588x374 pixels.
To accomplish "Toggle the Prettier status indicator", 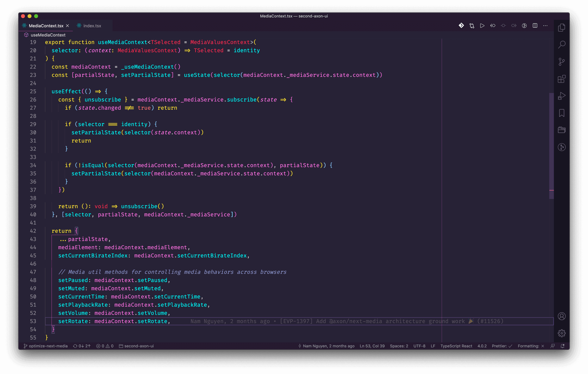I will coord(502,346).
